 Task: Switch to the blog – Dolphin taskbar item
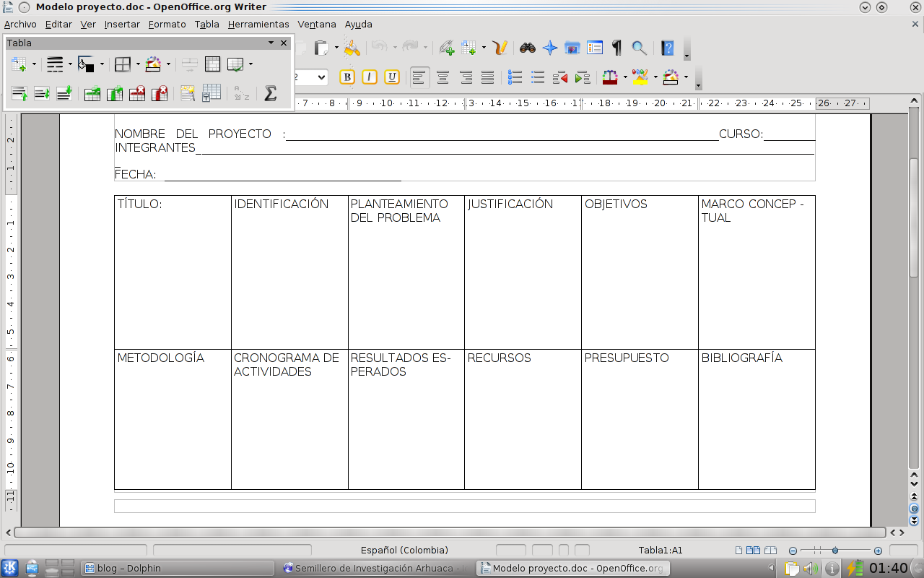[x=177, y=568]
